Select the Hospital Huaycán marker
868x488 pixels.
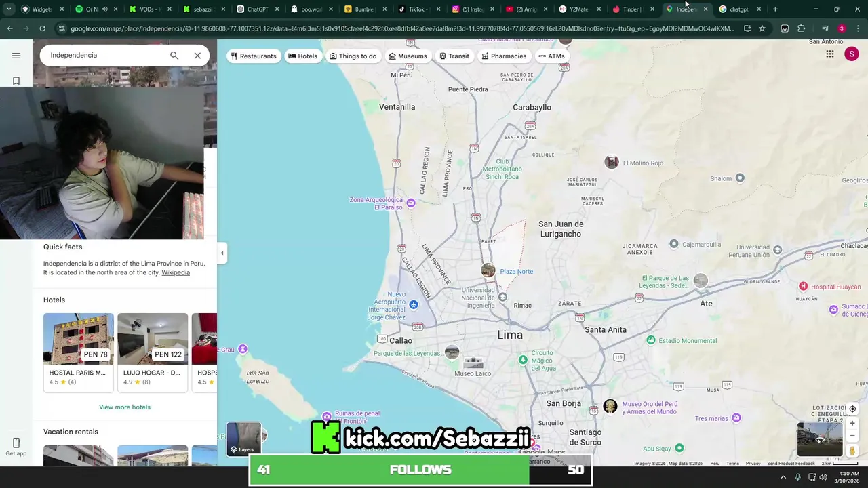point(803,287)
